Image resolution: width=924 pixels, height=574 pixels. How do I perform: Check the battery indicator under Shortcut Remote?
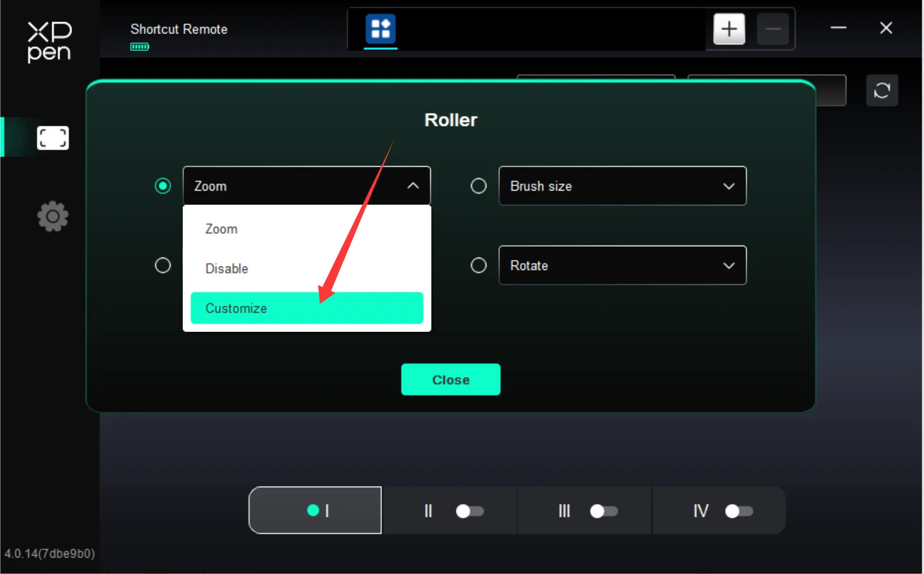pyautogui.click(x=140, y=47)
